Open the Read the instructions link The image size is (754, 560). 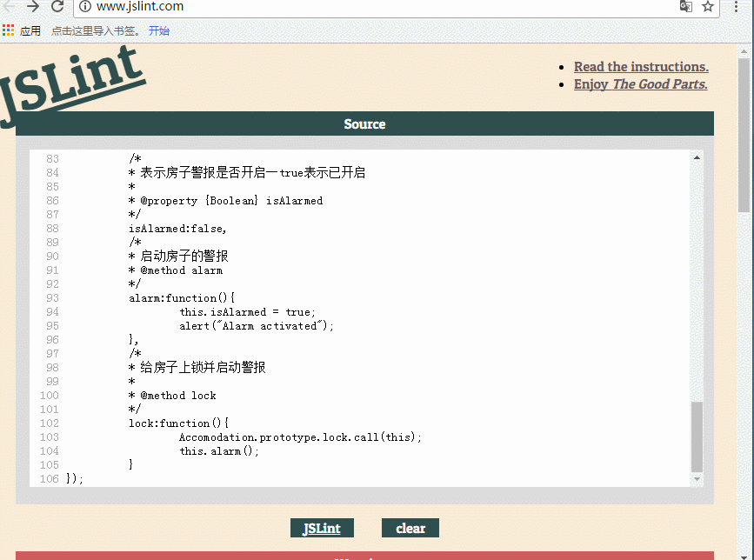coord(641,67)
